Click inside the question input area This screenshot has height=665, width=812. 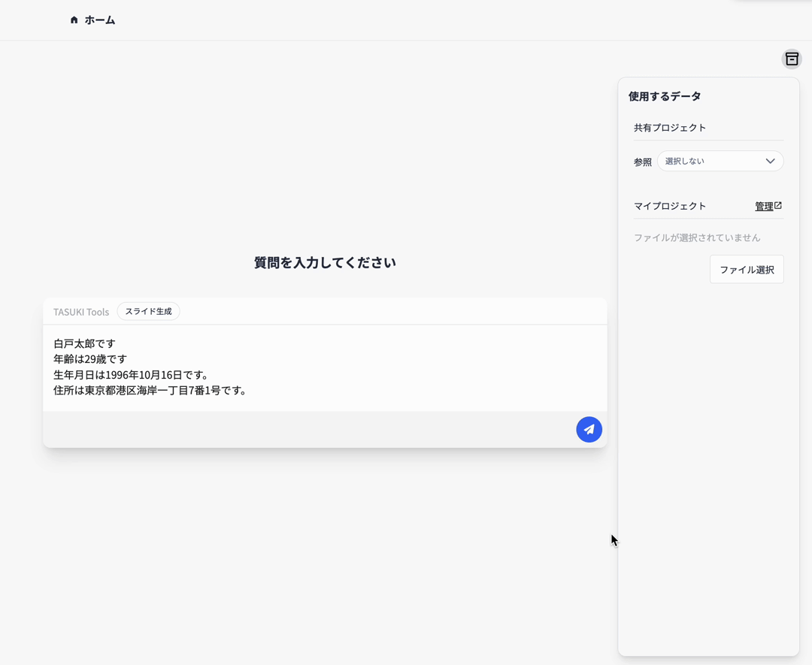tap(323, 368)
